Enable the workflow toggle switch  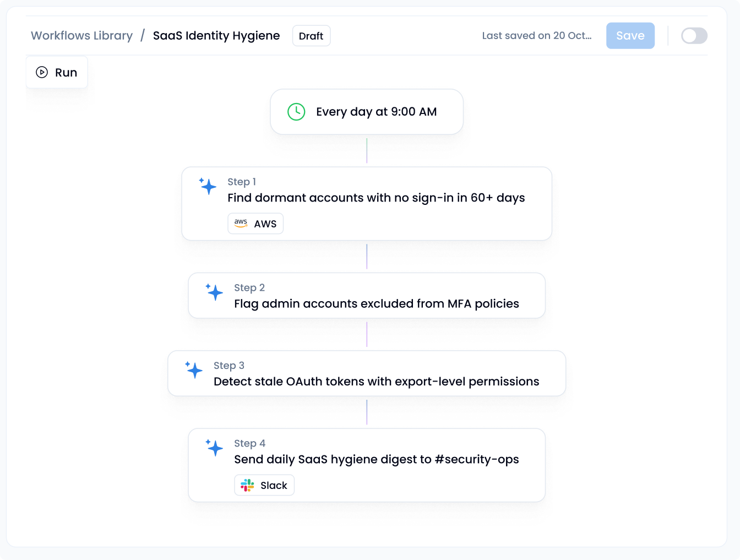[694, 36]
